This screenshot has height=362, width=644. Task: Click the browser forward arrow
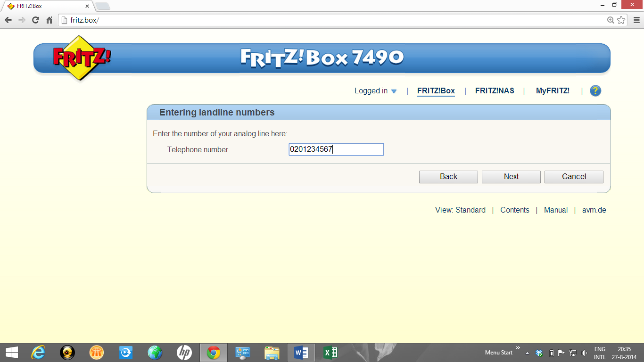coord(22,20)
